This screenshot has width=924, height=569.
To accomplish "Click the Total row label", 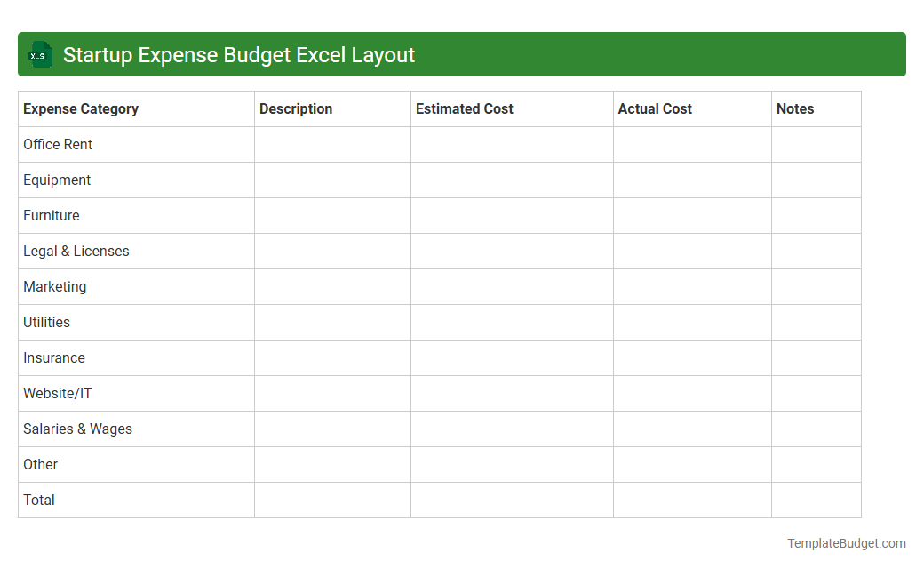I will point(39,500).
